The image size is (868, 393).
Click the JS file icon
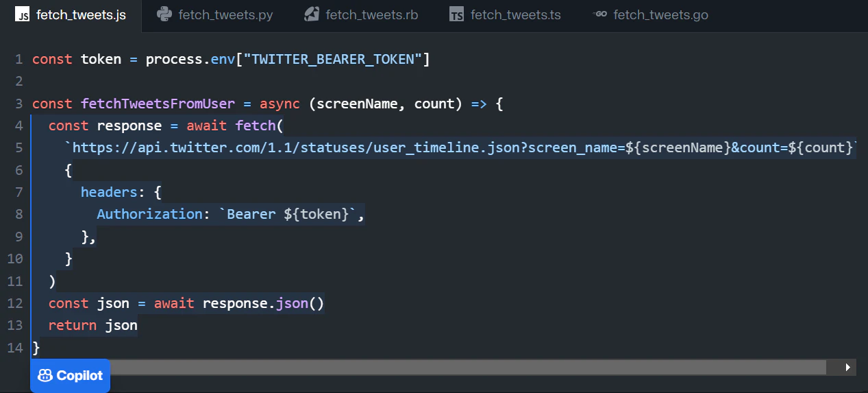22,14
